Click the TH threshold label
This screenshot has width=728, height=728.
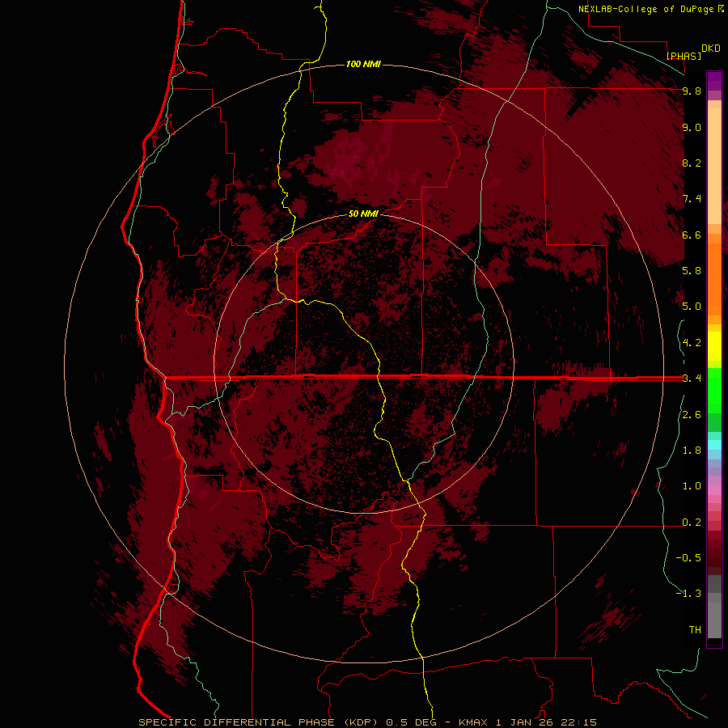point(695,630)
